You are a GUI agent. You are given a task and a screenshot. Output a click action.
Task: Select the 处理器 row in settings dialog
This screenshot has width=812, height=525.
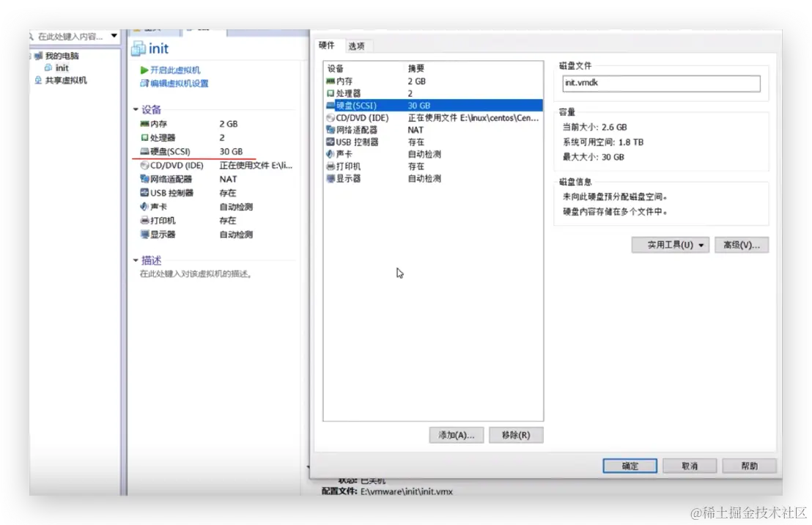[433, 93]
